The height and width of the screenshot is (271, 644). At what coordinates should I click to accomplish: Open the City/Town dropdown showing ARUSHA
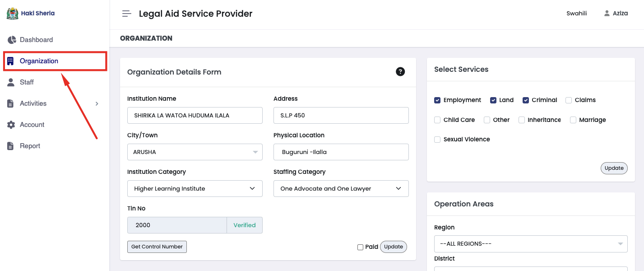pos(195,152)
